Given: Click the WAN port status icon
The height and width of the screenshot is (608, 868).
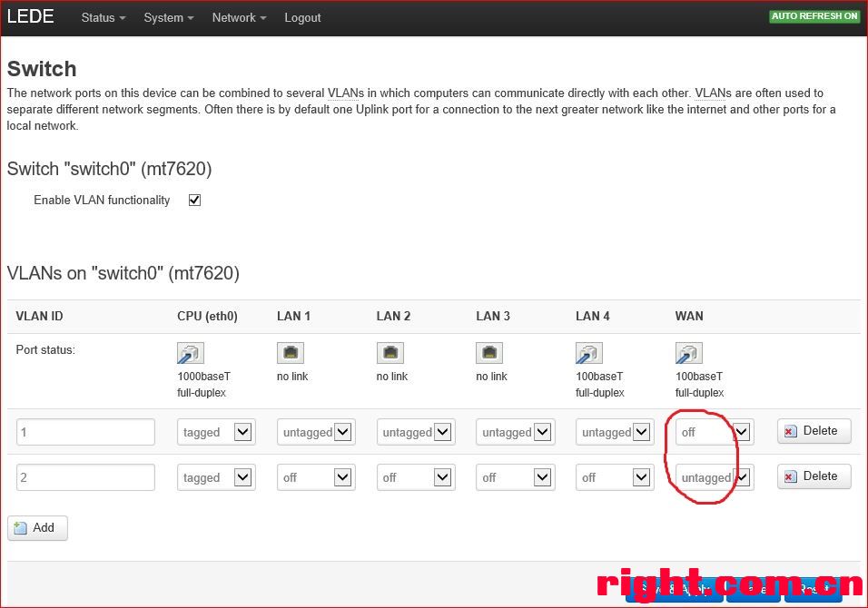Looking at the screenshot, I should click(x=689, y=354).
